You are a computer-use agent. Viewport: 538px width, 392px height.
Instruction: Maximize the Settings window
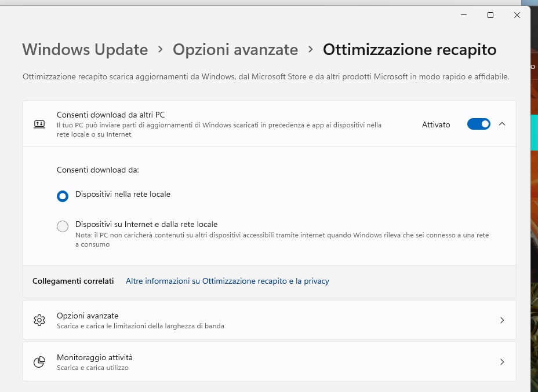(490, 15)
